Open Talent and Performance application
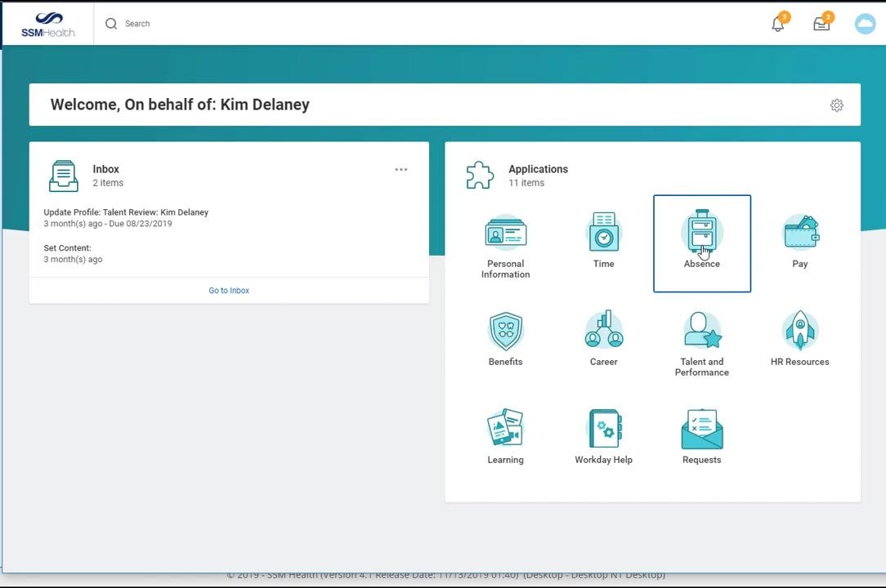886x588 pixels. pos(702,344)
